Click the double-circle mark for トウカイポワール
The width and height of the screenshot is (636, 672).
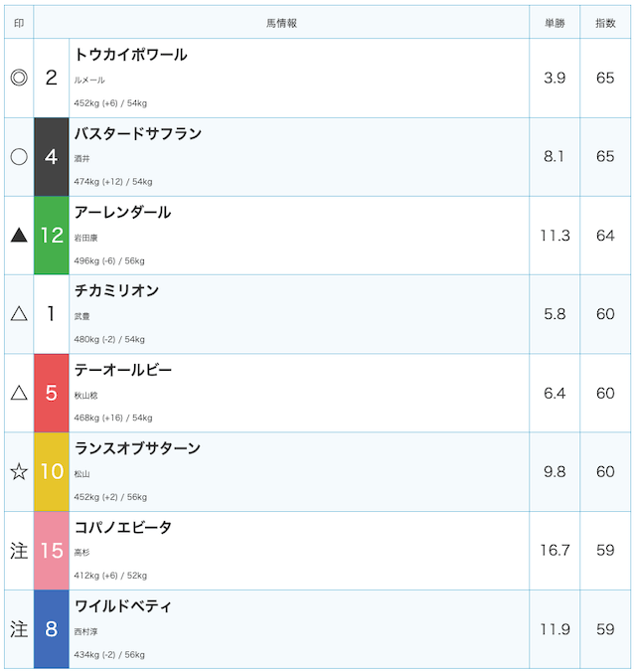pyautogui.click(x=19, y=78)
